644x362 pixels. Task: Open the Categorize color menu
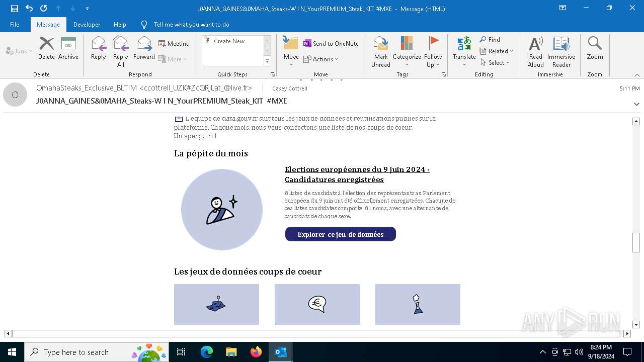click(407, 51)
